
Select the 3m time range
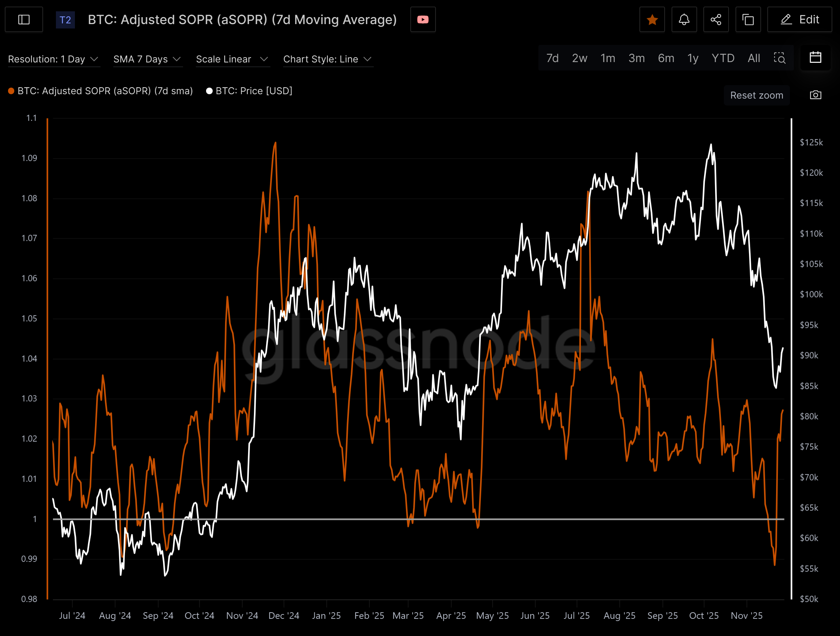pos(636,58)
